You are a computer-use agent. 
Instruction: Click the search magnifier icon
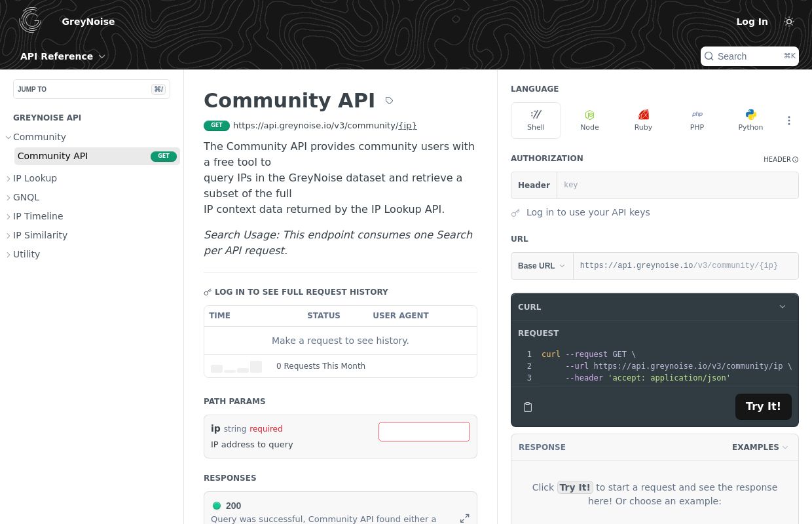[x=709, y=56]
